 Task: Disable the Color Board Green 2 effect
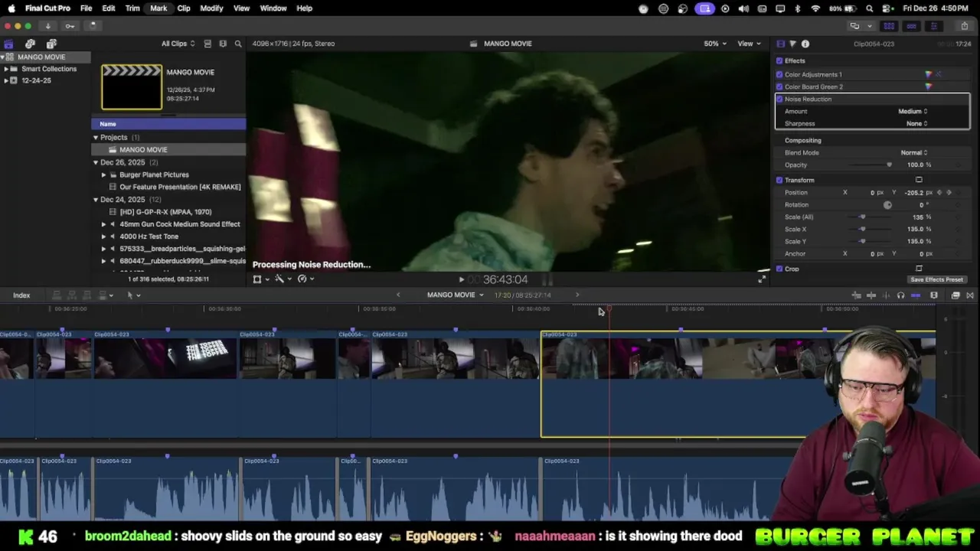pos(779,86)
